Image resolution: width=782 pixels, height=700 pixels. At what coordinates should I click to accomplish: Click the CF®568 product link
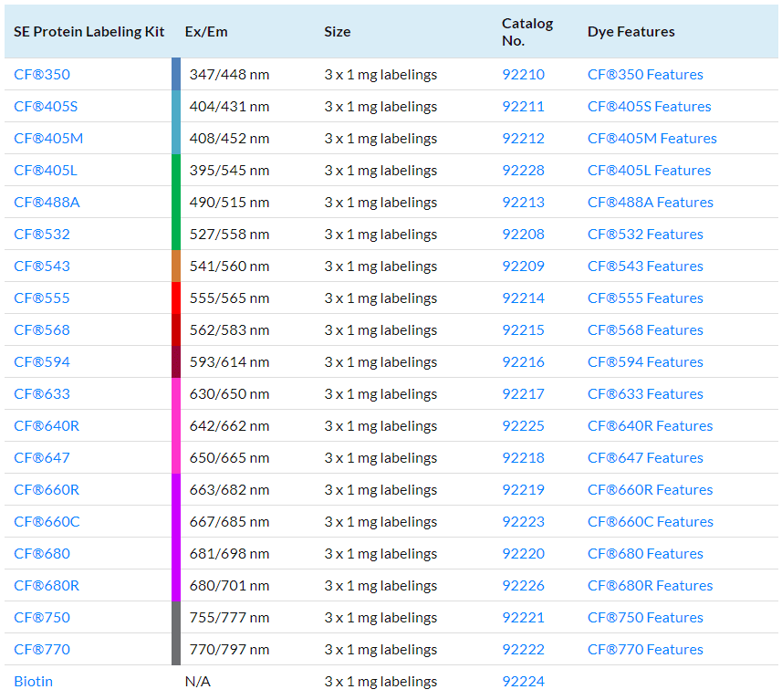tap(42, 330)
